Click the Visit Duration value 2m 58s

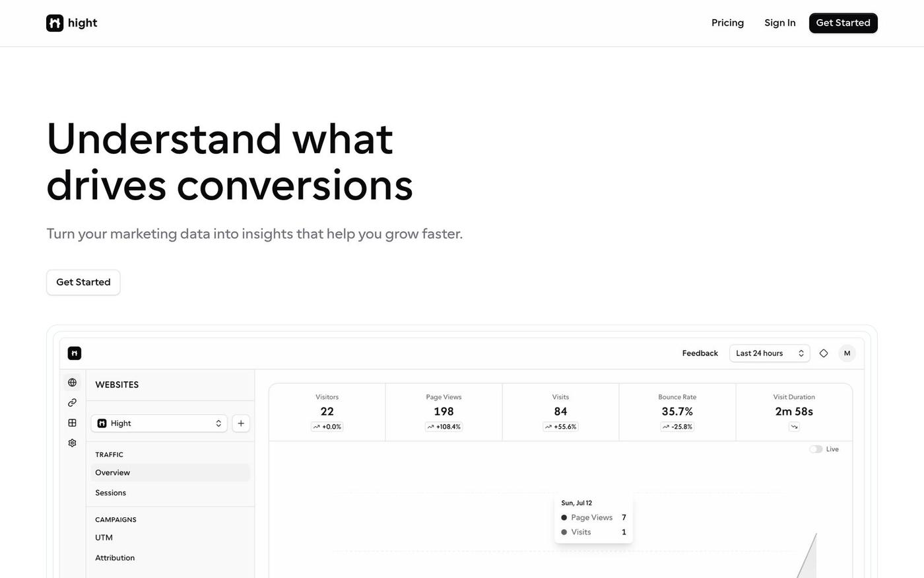click(794, 412)
